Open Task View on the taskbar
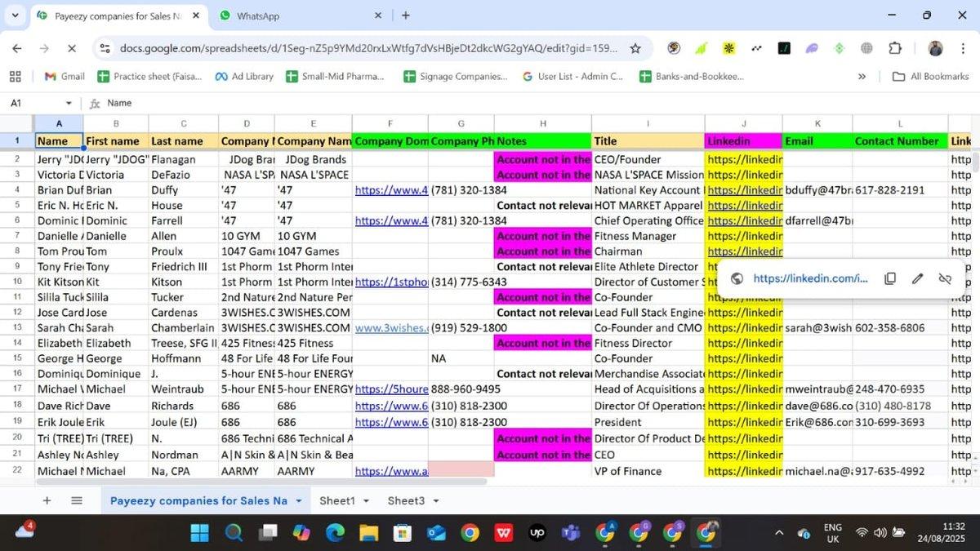Image resolution: width=980 pixels, height=551 pixels. click(268, 533)
